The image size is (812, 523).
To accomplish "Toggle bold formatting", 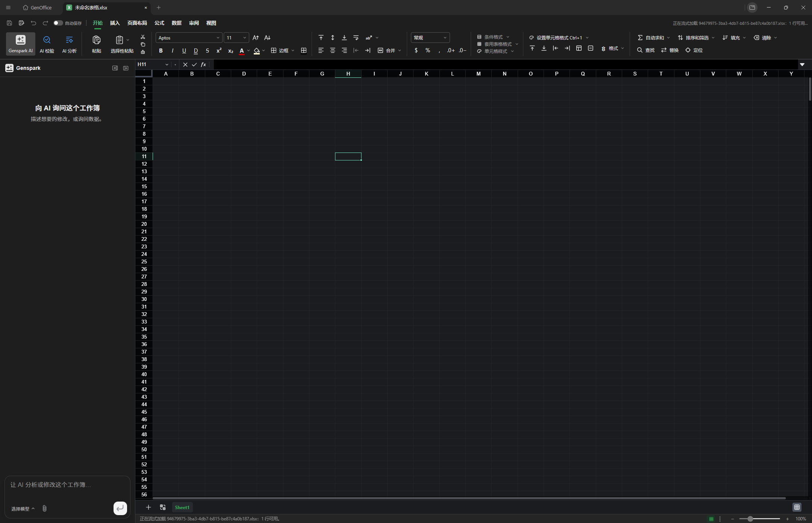I will click(161, 50).
